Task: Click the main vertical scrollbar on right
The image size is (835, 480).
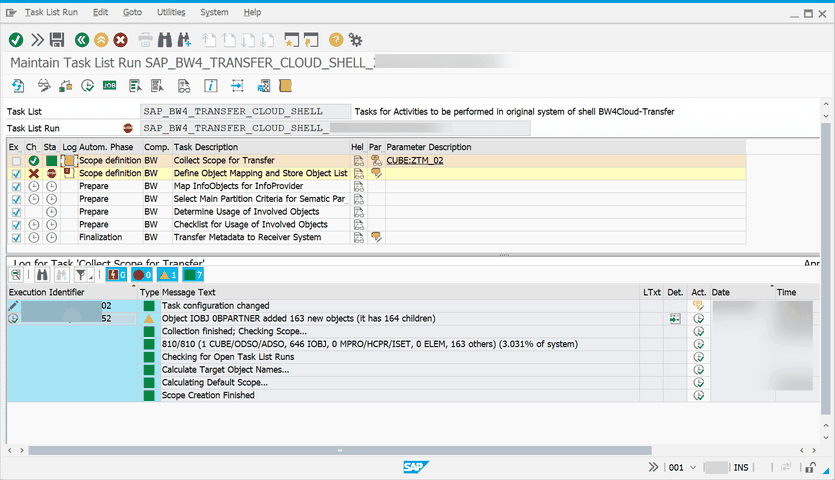Action: 826,269
